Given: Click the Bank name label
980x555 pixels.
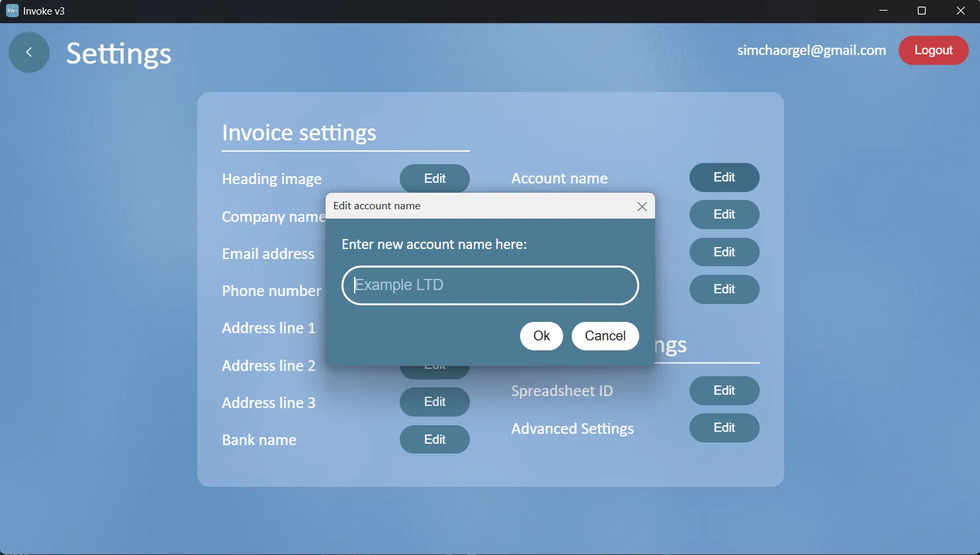Looking at the screenshot, I should pos(259,440).
